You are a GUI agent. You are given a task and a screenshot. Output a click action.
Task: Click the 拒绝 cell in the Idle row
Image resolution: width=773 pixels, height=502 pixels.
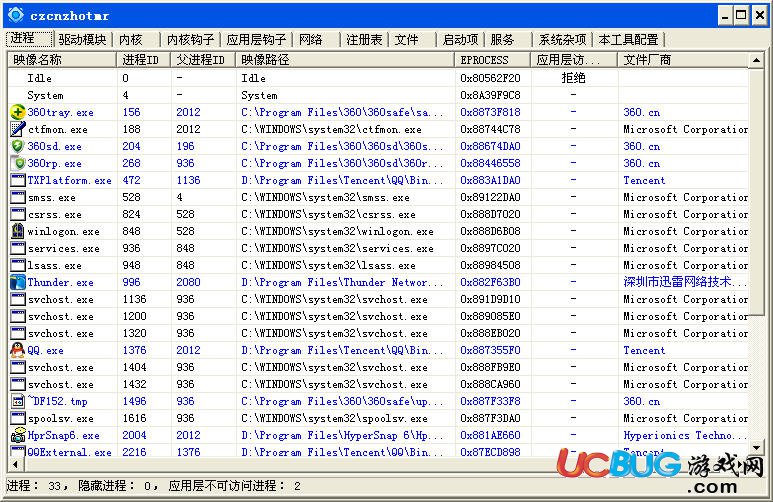(573, 78)
